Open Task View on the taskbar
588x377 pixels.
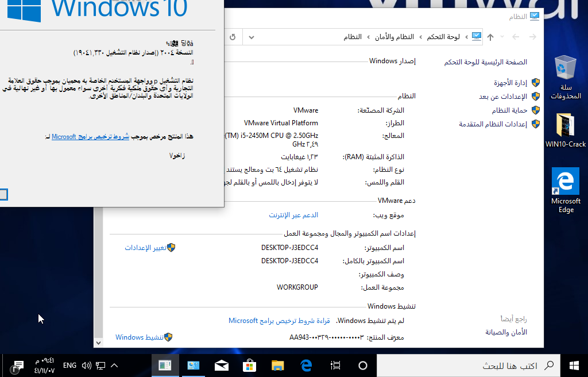[335, 366]
